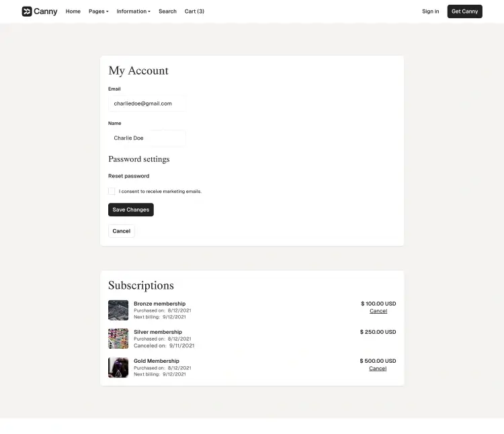Select the Silver membership title
This screenshot has width=504, height=434.
click(x=158, y=332)
